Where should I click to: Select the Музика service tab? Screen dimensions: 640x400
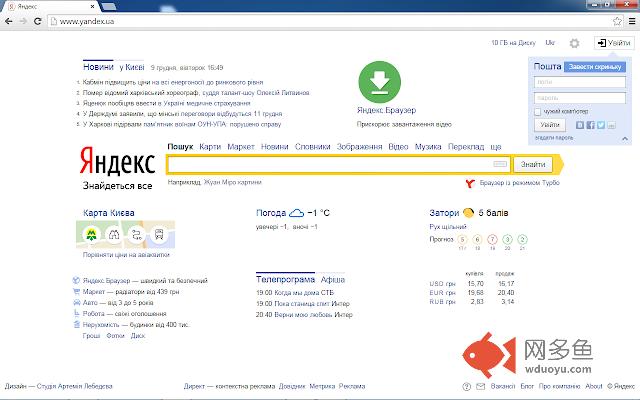428,147
